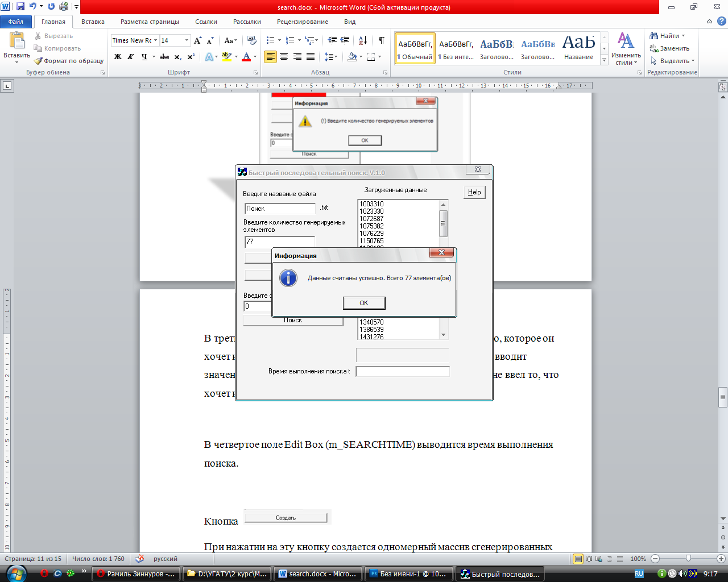Switch to the View (Вид) tab

pyautogui.click(x=350, y=22)
